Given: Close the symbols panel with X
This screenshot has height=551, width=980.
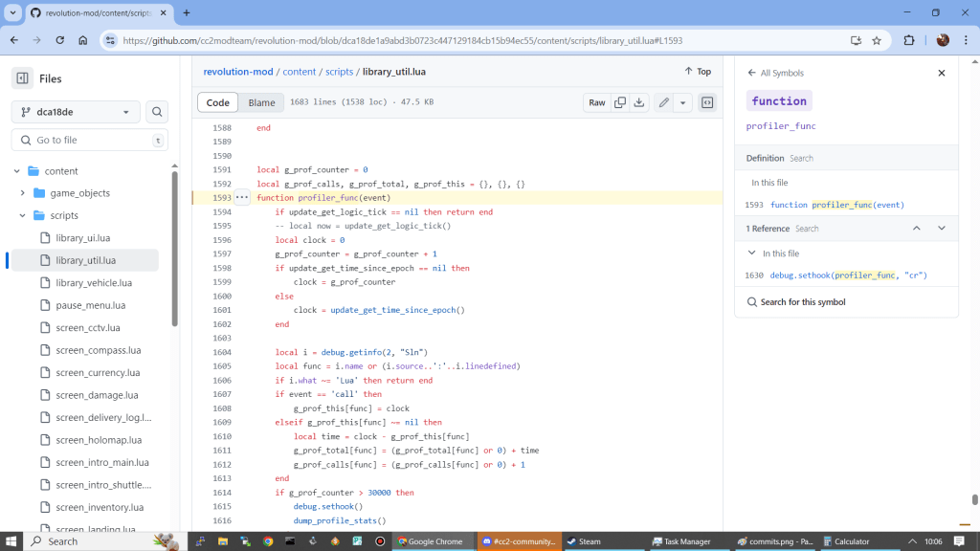Looking at the screenshot, I should click(941, 73).
